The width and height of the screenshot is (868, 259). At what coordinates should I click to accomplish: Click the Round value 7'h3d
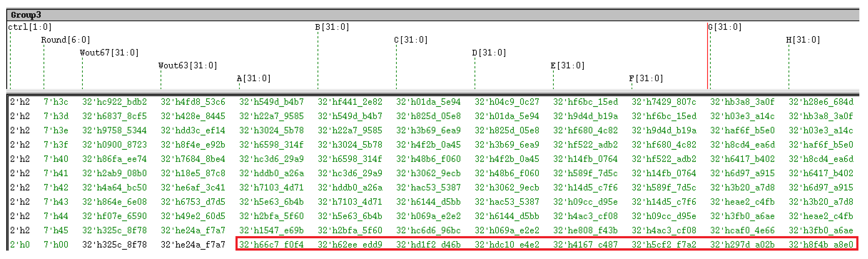point(56,116)
